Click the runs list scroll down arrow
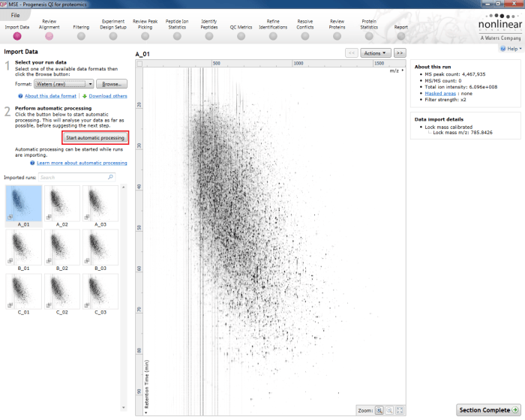Screen dimensions: 525x420 [x=124, y=407]
